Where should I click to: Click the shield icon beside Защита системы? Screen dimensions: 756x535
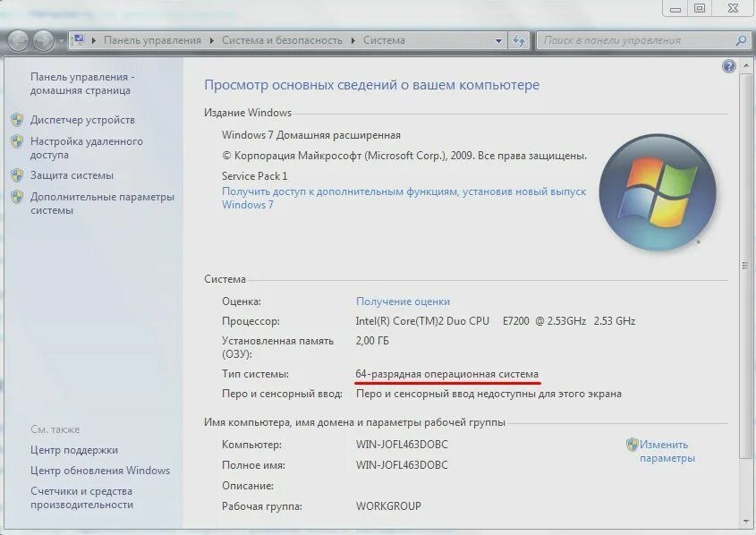17,175
